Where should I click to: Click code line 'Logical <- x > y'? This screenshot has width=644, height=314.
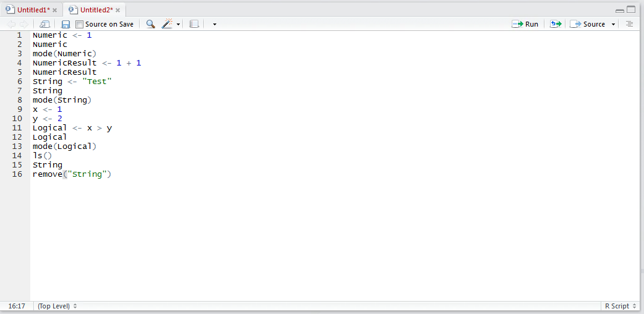72,128
